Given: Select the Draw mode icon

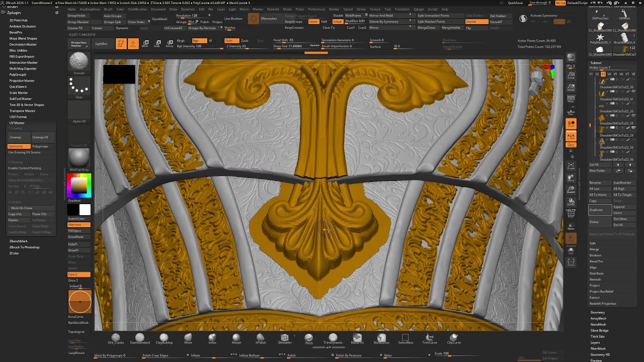Looking at the screenshot, I should [133, 44].
